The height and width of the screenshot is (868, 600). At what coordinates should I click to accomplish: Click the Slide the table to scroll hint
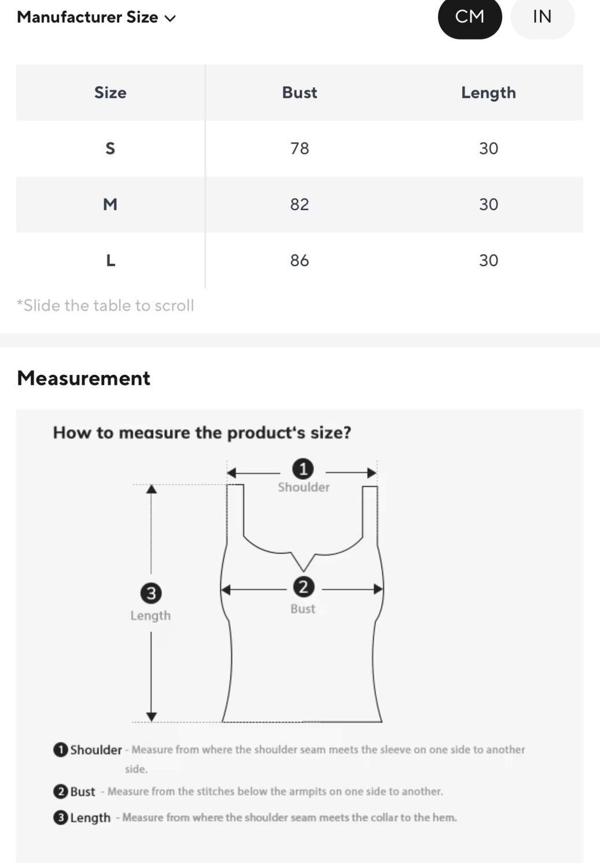(105, 306)
